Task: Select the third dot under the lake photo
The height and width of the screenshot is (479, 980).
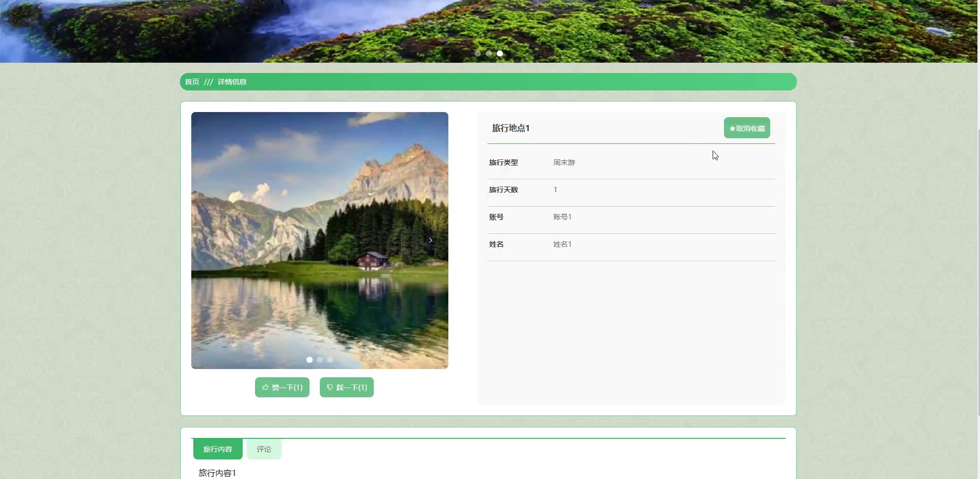Action: coord(330,360)
